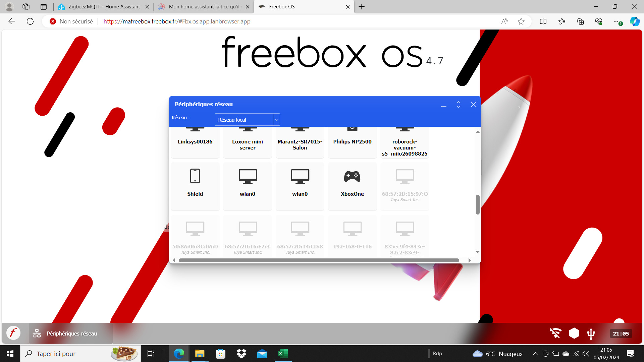Open offline device 835ec9f4-843e
Screen dimensions: 644x362
point(405,236)
